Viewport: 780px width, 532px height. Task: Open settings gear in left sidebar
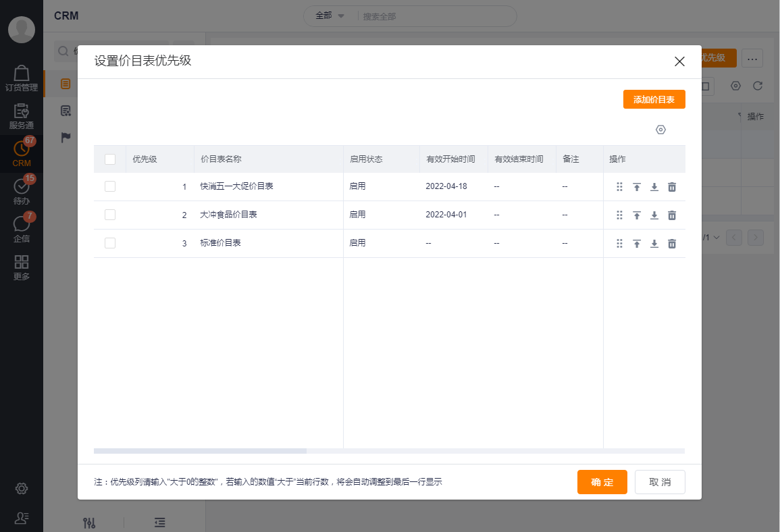[22, 488]
